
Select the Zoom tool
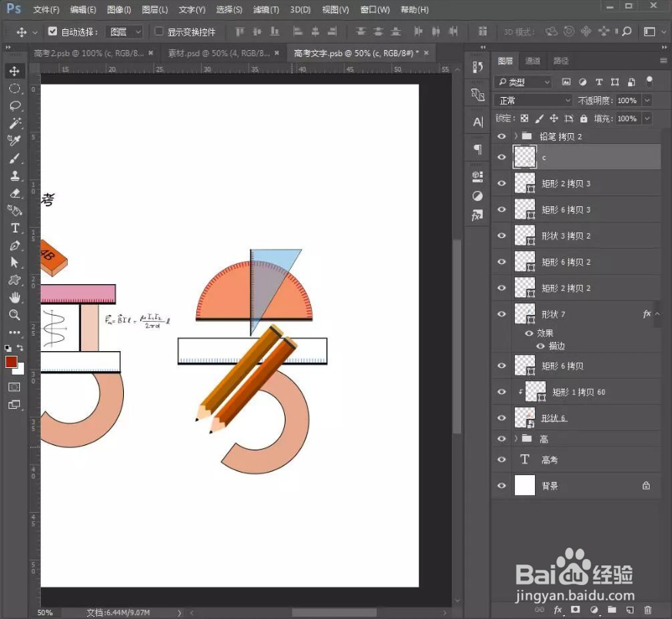14,315
